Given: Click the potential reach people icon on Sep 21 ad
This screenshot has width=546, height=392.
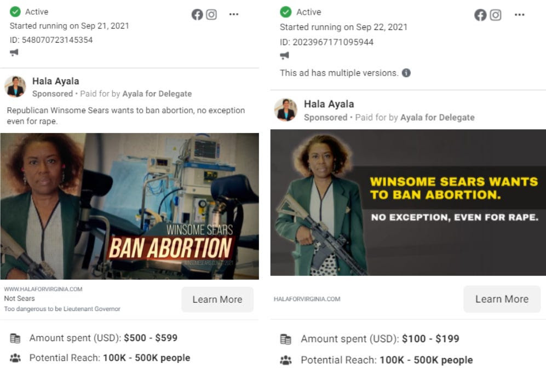Looking at the screenshot, I should (x=15, y=358).
